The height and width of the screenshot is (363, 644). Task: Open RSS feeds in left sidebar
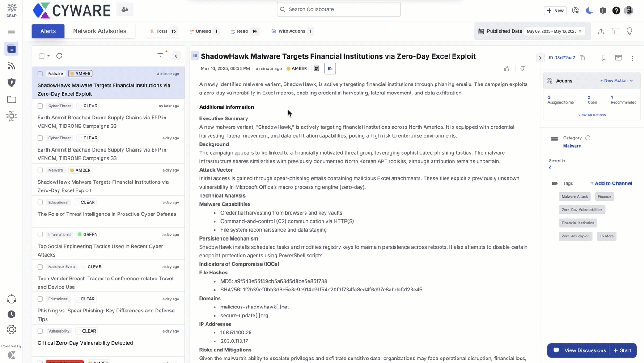(12, 66)
